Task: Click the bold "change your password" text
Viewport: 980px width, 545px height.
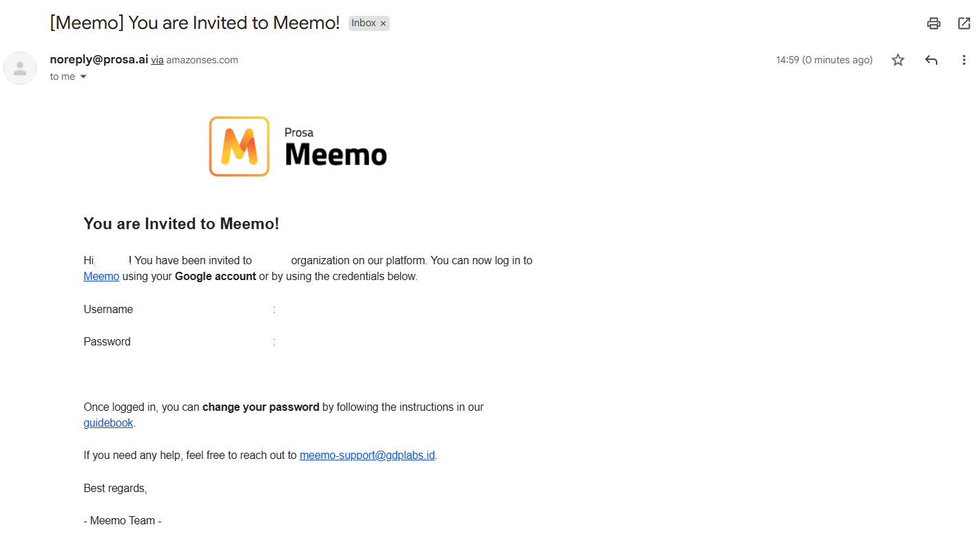Action: click(260, 407)
